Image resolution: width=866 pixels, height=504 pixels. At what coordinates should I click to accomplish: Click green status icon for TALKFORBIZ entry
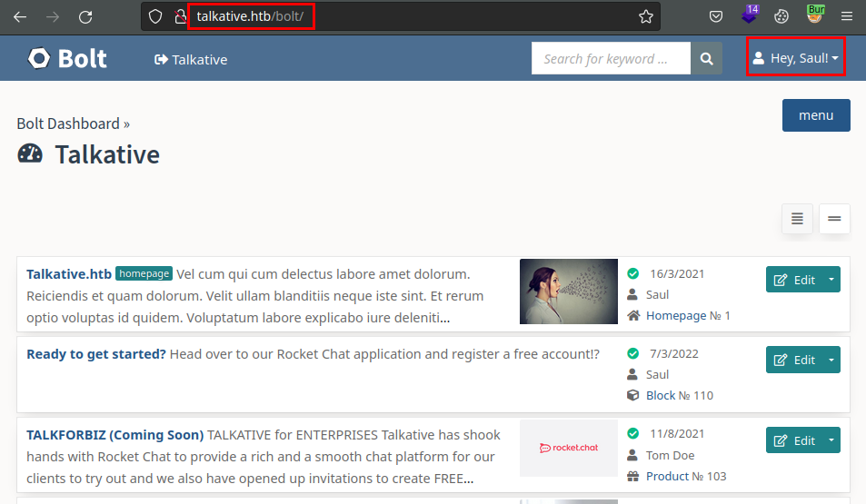pos(633,433)
